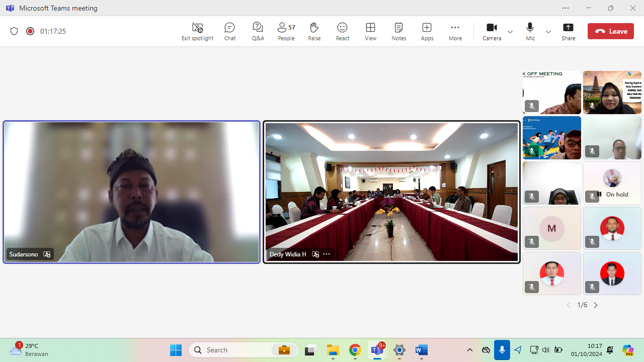Open the More actions menu
Screen dimensions: 644x362
pyautogui.click(x=455, y=31)
